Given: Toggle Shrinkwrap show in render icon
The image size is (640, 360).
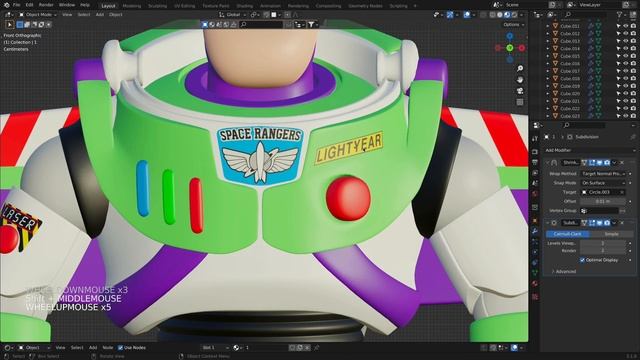Looking at the screenshot, I should [x=607, y=162].
